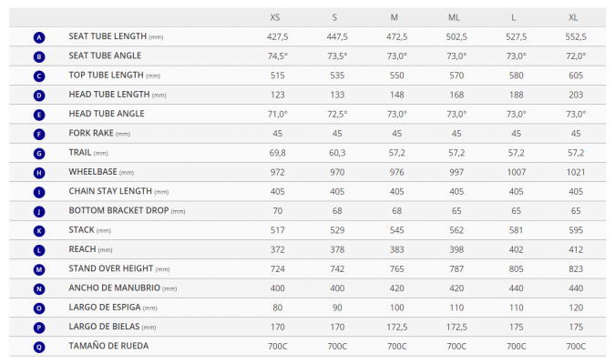
Task: Select the blue G icon next to Trail
Action: [38, 154]
